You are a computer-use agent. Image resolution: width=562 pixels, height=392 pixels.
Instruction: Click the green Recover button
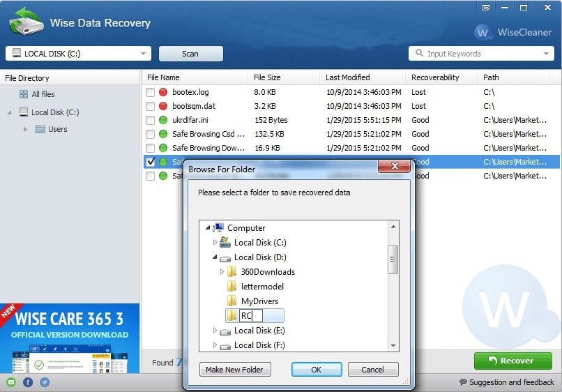pyautogui.click(x=513, y=361)
